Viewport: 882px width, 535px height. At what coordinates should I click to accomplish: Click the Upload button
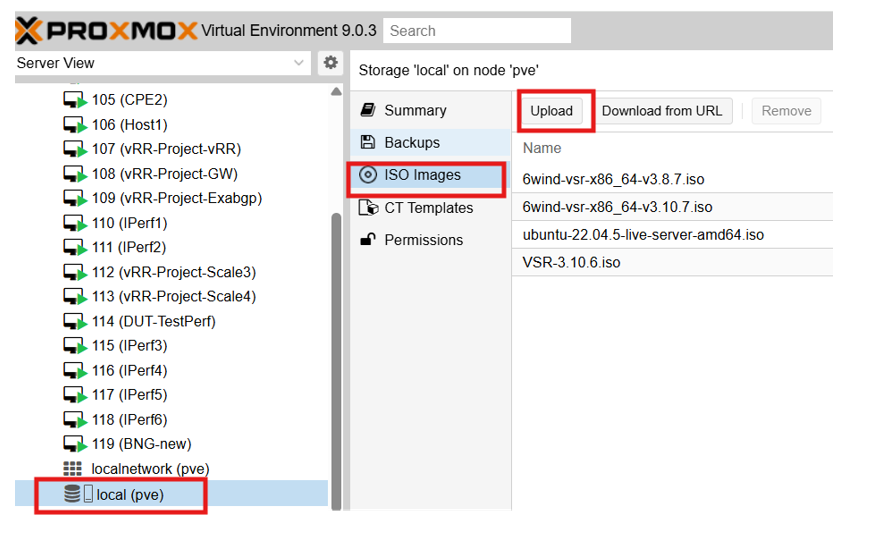click(551, 111)
